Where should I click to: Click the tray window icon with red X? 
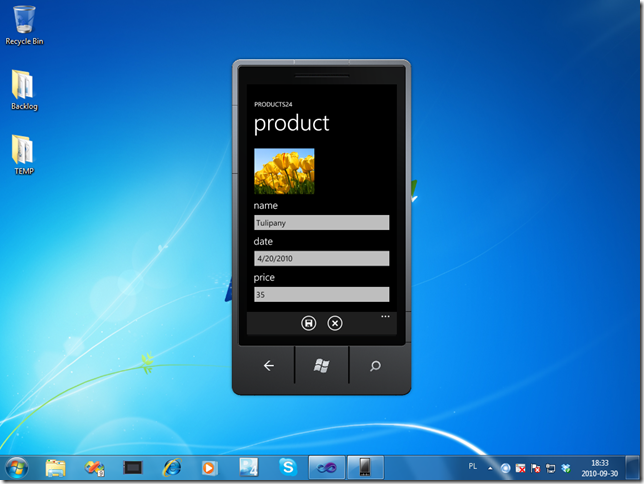coord(520,468)
